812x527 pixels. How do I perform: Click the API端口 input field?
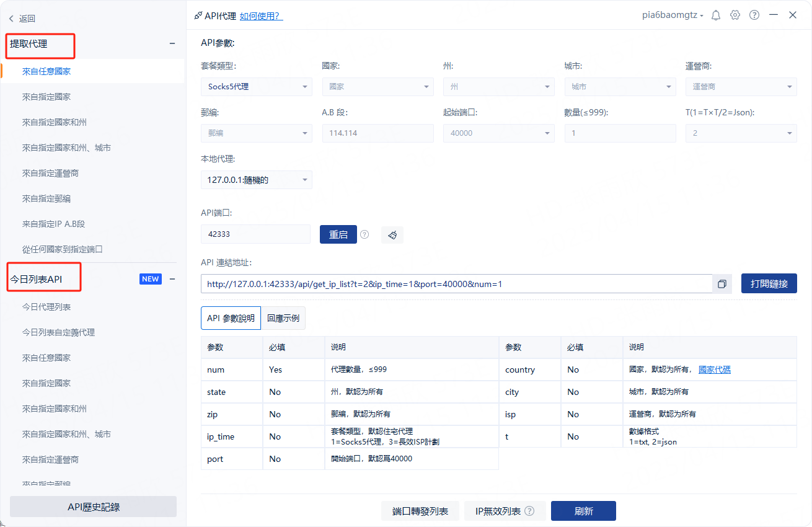tap(255, 234)
